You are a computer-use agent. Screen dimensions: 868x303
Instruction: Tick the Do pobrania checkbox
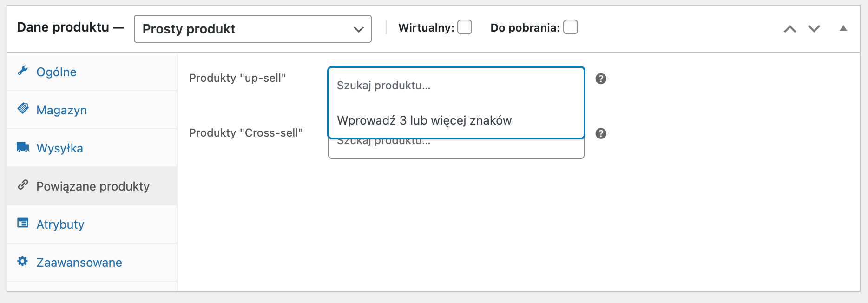tap(571, 27)
